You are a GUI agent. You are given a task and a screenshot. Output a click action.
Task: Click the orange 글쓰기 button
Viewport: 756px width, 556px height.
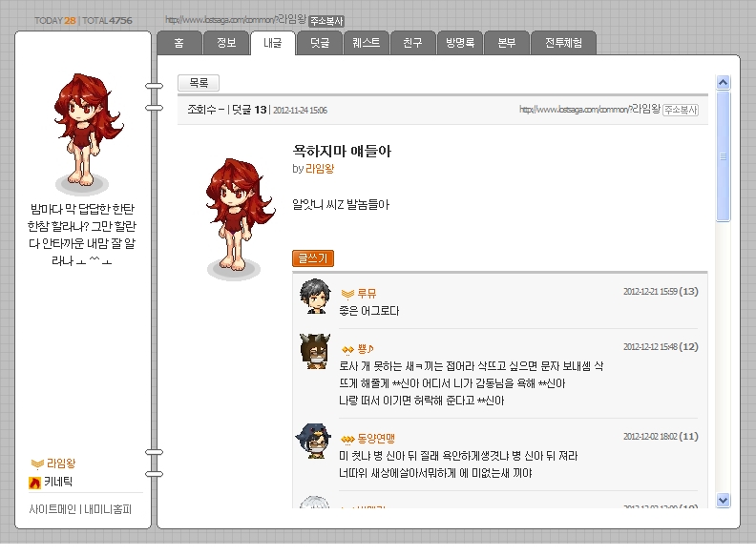tap(313, 258)
